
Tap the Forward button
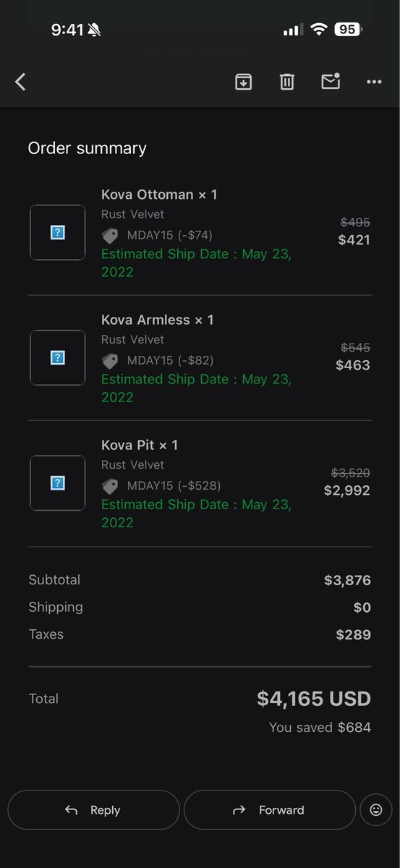click(270, 810)
